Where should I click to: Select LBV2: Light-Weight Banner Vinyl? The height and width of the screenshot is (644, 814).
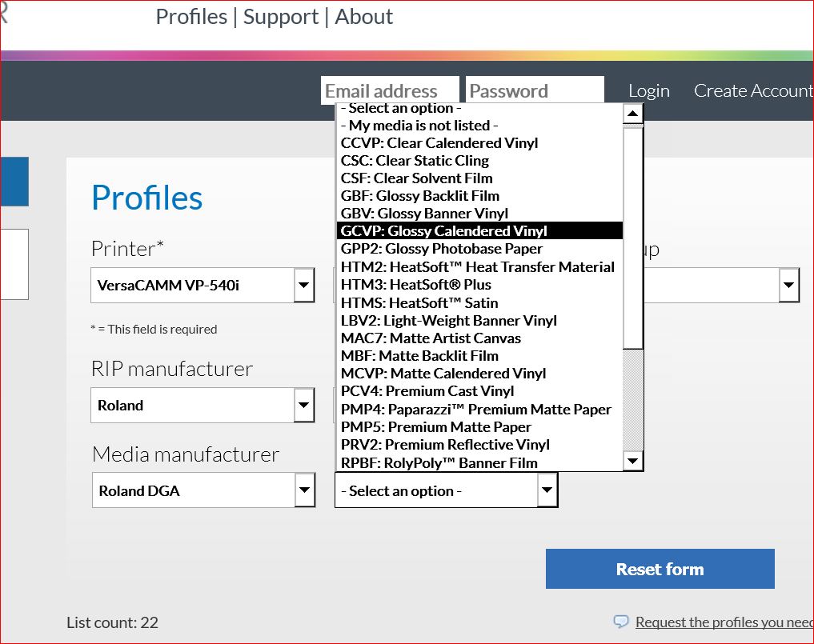[479, 320]
